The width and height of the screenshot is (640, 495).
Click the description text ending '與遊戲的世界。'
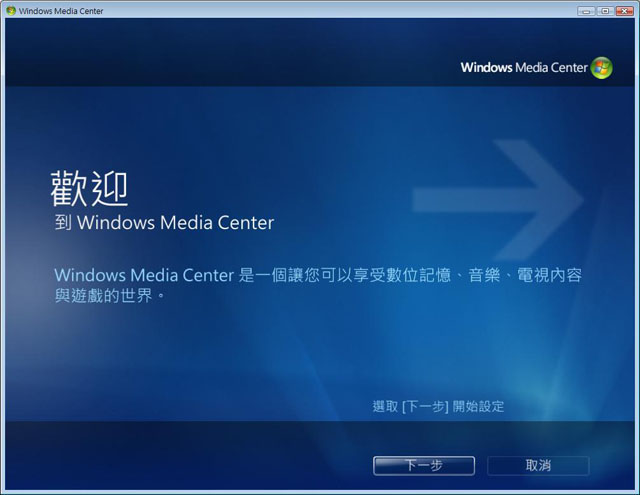[x=318, y=285]
